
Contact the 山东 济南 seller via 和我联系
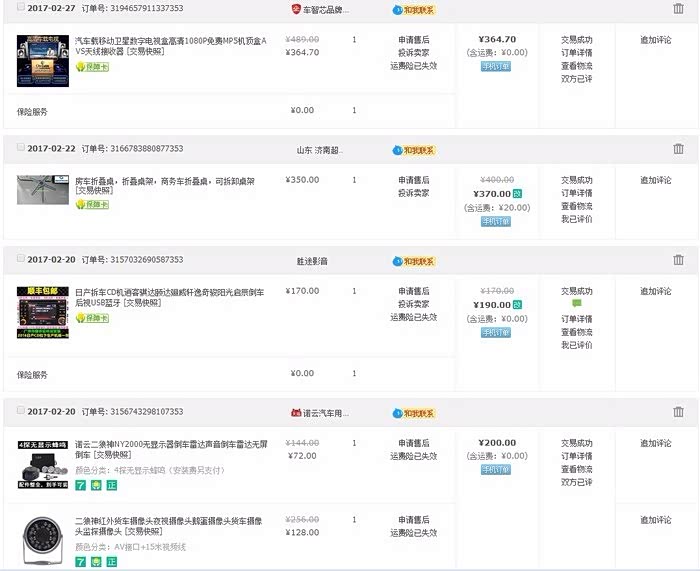(x=414, y=149)
